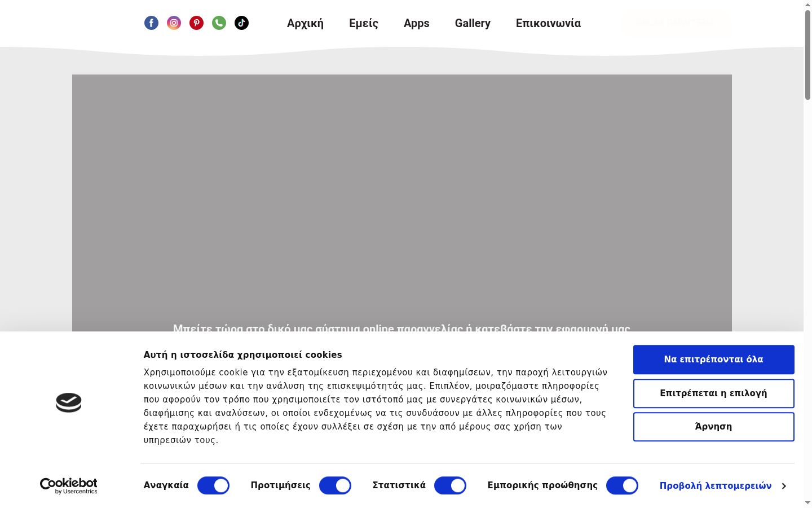Go to the Αρχική menu item

pyautogui.click(x=305, y=23)
